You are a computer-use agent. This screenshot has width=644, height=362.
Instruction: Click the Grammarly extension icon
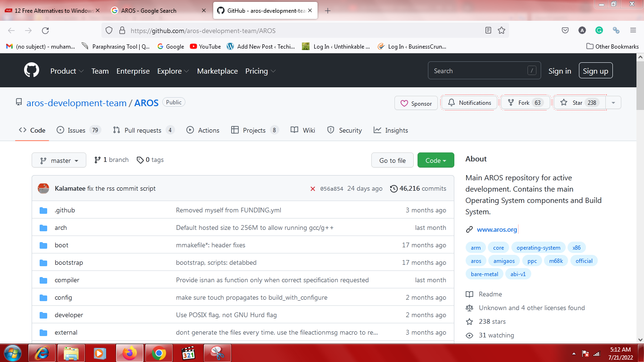(599, 30)
